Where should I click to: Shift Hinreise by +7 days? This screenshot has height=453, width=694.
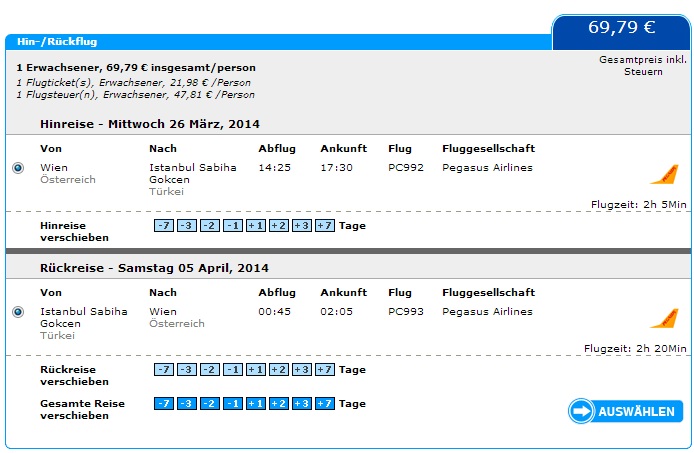(325, 225)
